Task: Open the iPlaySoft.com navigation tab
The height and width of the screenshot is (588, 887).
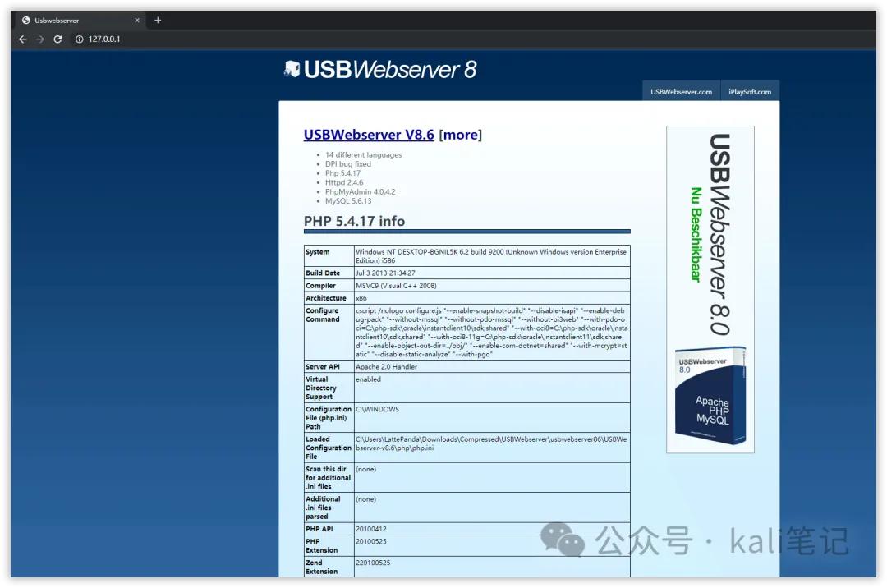Action: pyautogui.click(x=750, y=92)
